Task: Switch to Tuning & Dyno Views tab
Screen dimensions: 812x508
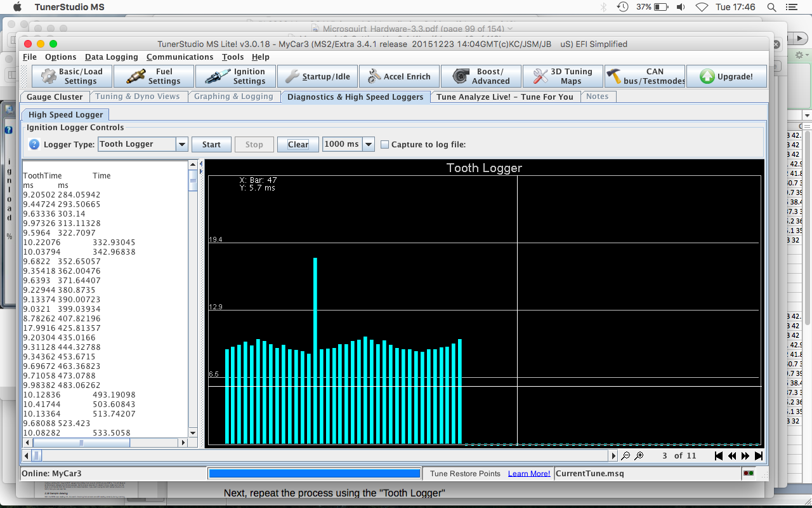Action: tap(138, 97)
